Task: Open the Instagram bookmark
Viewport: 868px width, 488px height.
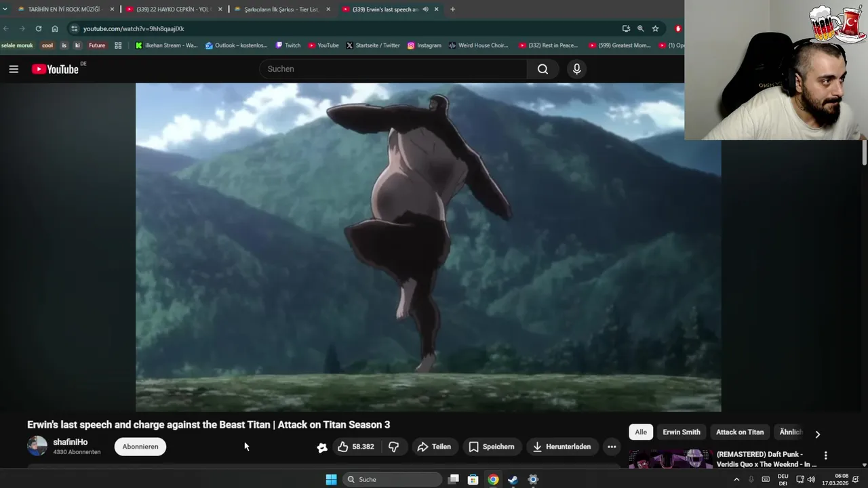Action: (x=425, y=45)
